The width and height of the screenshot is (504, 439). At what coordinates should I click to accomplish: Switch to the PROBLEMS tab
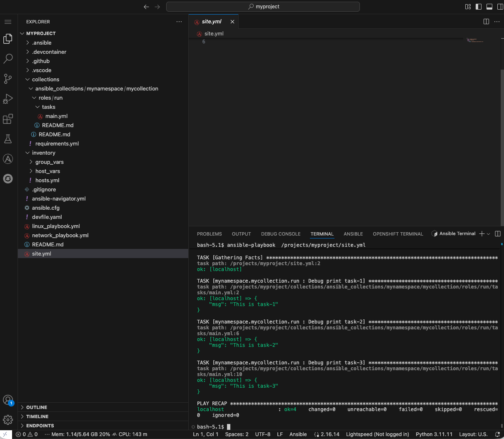(210, 234)
